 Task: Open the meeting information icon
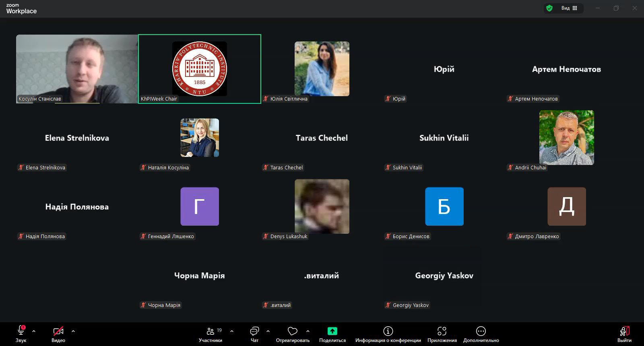388,331
